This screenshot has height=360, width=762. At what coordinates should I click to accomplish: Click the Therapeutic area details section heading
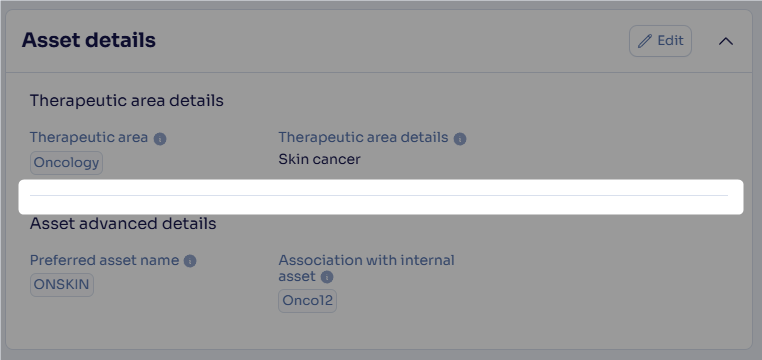click(x=126, y=101)
